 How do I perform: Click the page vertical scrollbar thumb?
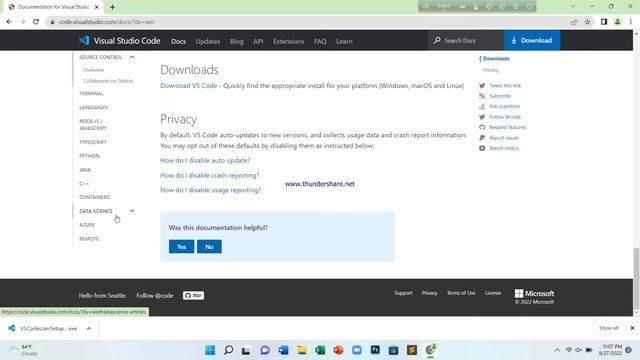click(x=636, y=278)
